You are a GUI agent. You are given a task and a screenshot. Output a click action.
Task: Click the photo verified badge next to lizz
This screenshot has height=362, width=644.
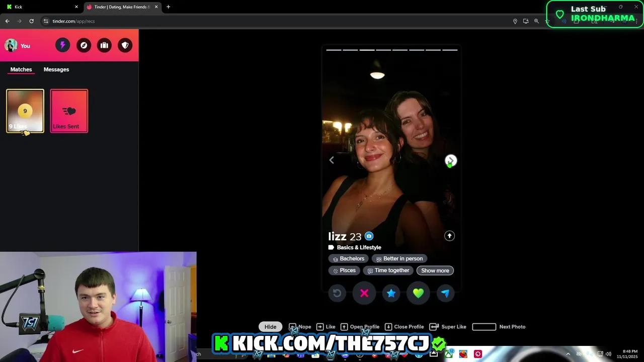click(x=369, y=236)
